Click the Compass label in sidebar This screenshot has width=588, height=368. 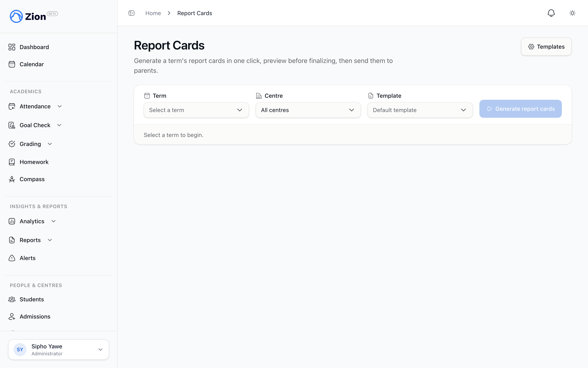(x=32, y=179)
